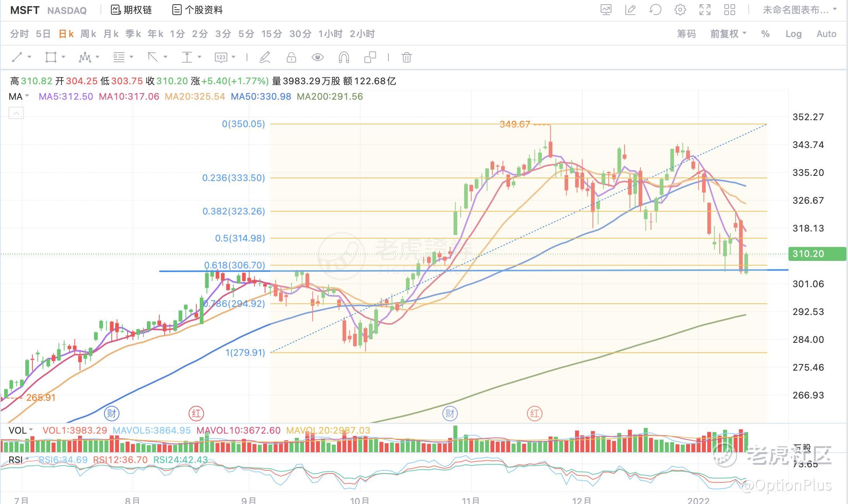The image size is (848, 504).
Task: Expand the arrow annotation tool options
Action: 165,57
